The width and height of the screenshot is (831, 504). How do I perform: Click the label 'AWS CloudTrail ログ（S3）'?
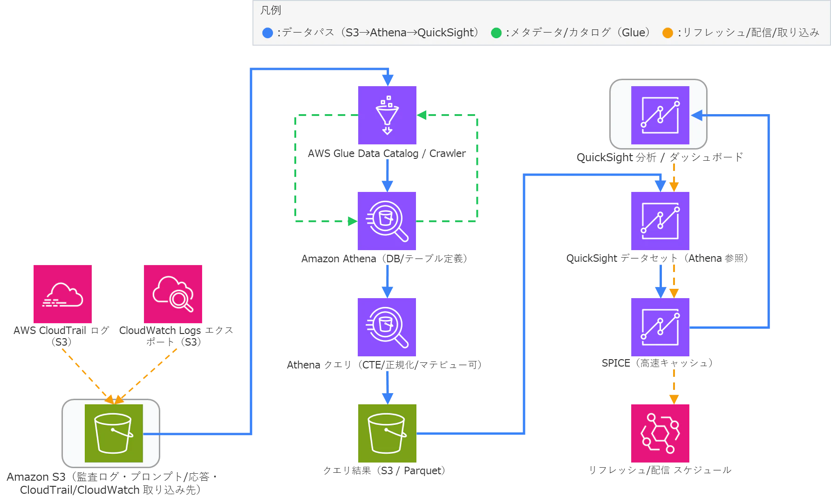(x=61, y=336)
